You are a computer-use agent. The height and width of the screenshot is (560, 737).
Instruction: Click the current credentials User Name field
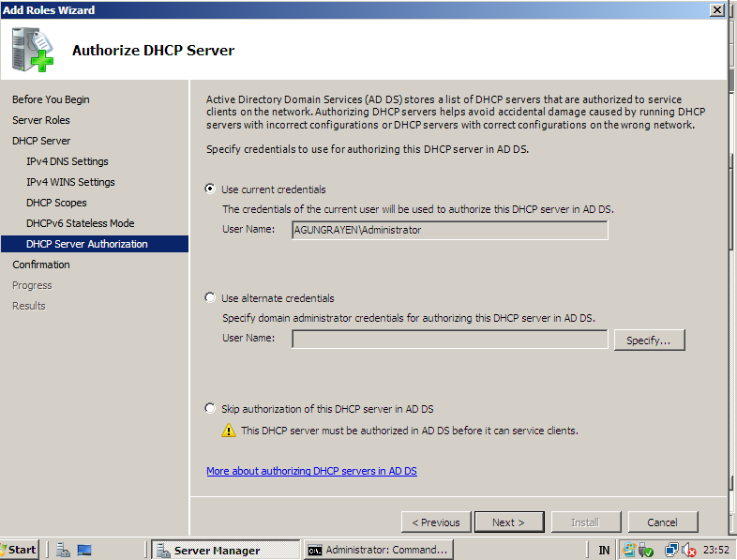tap(450, 230)
